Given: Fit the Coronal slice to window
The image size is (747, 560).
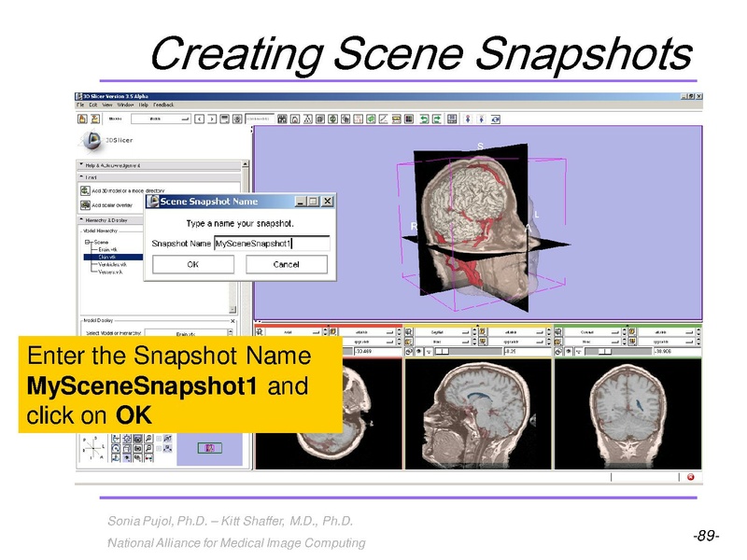Looking at the screenshot, I should click(x=558, y=332).
